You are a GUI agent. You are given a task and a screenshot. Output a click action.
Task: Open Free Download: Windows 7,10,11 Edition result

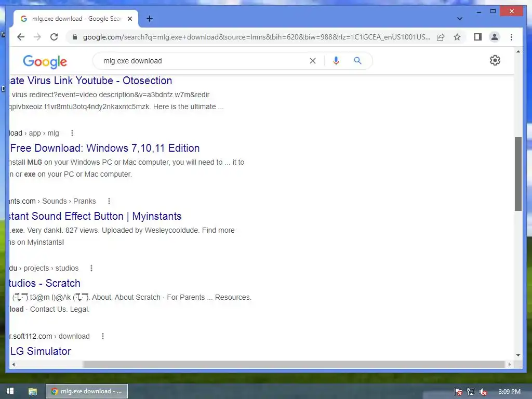(x=104, y=148)
